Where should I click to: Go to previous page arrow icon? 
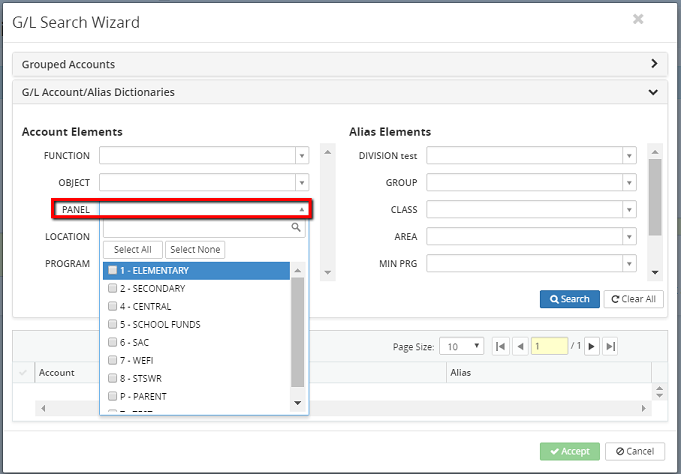[520, 346]
